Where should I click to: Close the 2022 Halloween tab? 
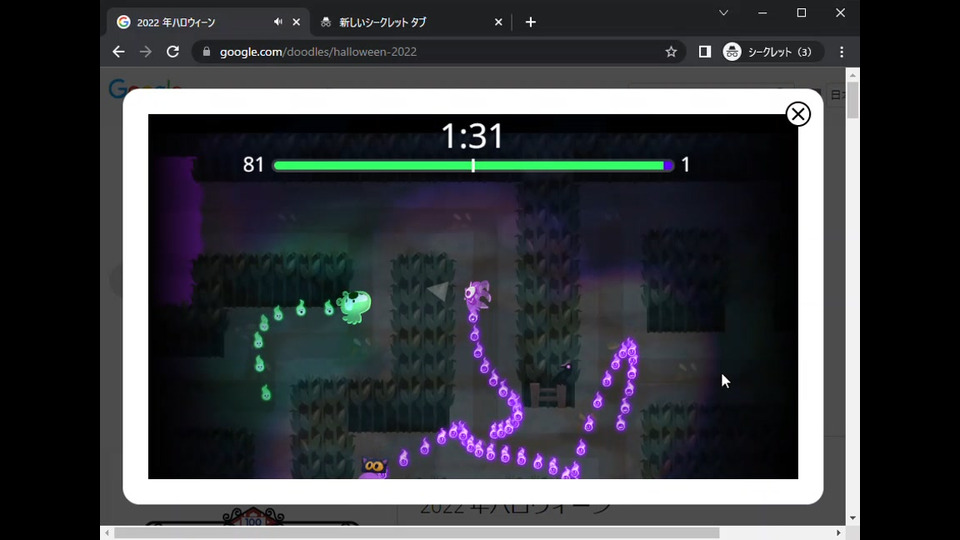point(296,22)
